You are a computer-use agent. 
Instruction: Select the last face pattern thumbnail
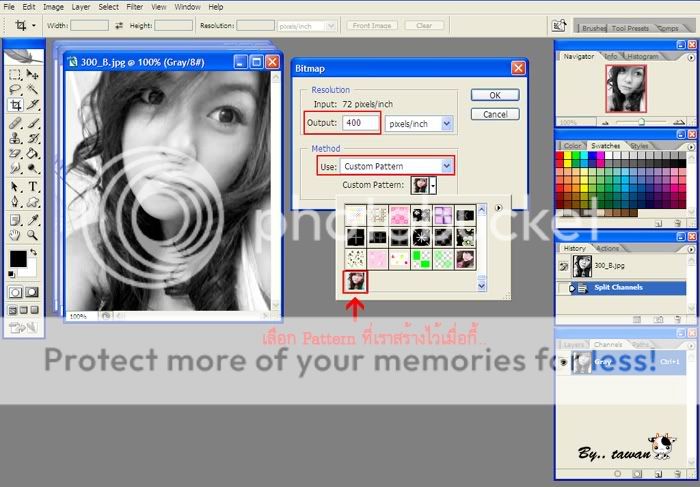coord(355,281)
